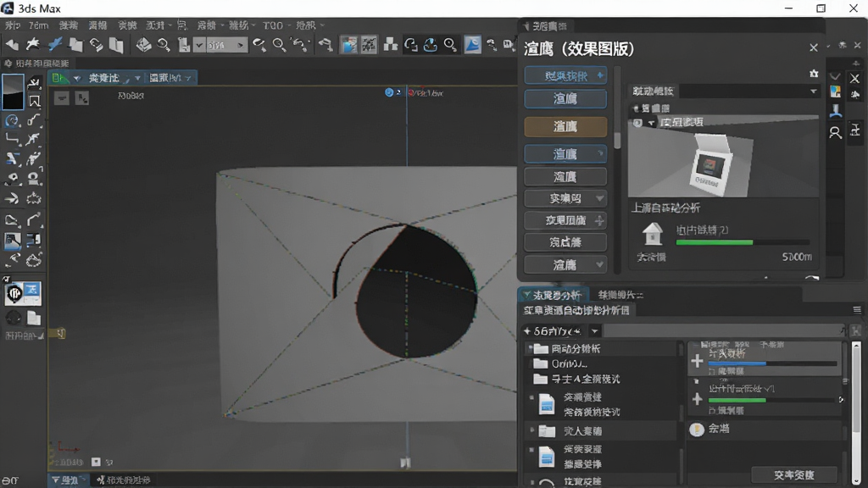The height and width of the screenshot is (488, 868).
Task: Toggle the blue highlighted document toolbar button
Action: 348,45
